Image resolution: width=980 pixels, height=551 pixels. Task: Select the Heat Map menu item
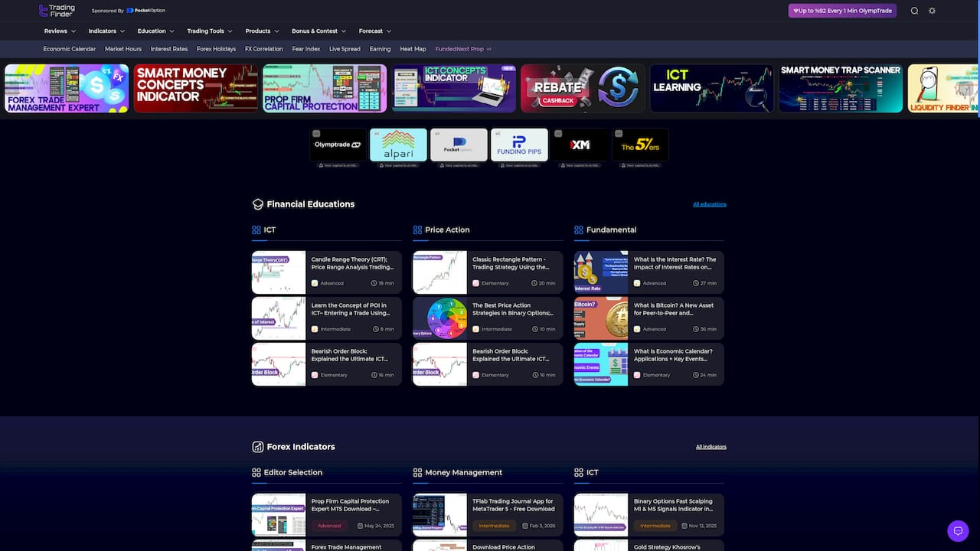click(413, 48)
